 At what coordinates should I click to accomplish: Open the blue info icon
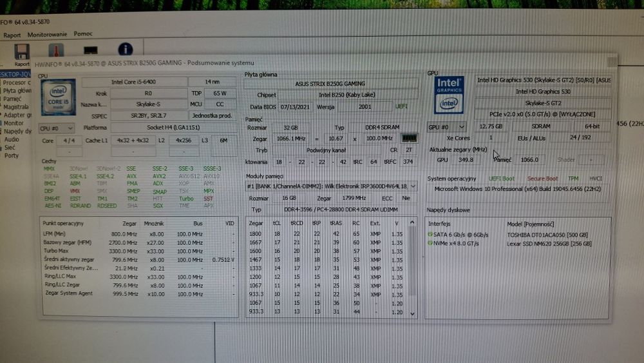126,50
